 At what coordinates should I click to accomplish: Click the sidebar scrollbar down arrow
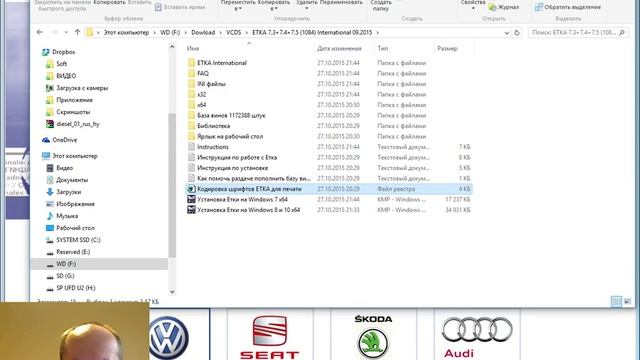coord(172,292)
